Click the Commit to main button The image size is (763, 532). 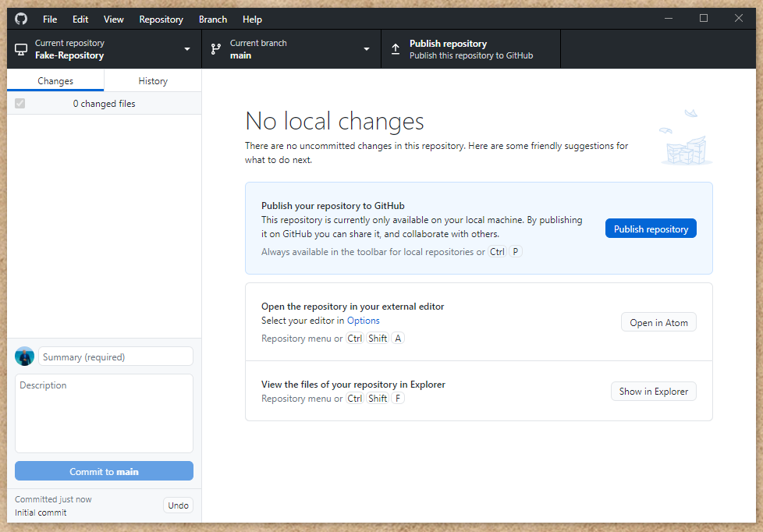(104, 471)
